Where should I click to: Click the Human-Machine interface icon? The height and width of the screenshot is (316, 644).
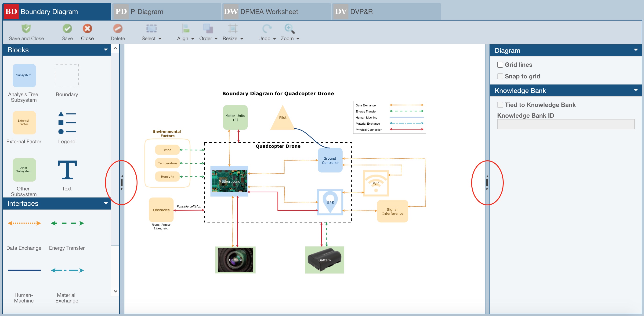click(x=24, y=270)
